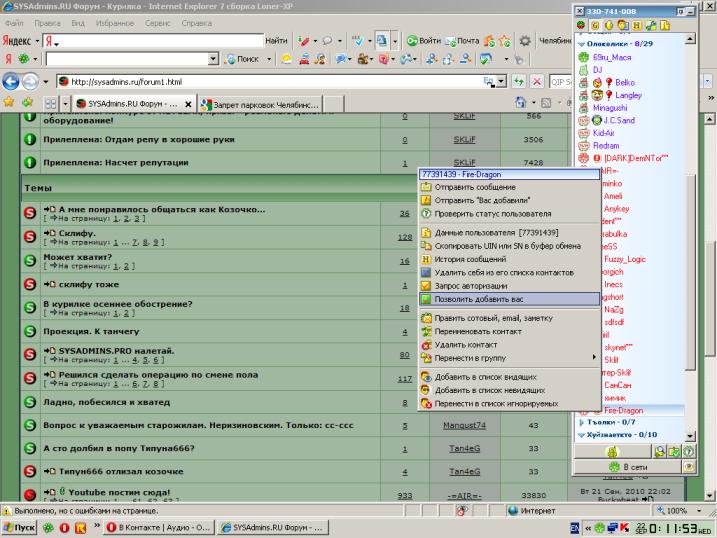The image size is (717, 538).
Task: Toggle the quick tabs grid button
Action: click(x=50, y=104)
